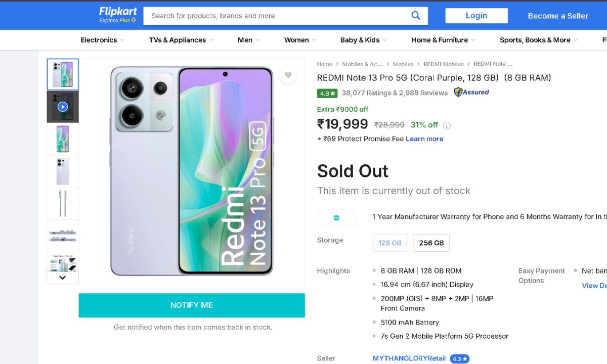Click the search magnifier icon

tap(415, 16)
